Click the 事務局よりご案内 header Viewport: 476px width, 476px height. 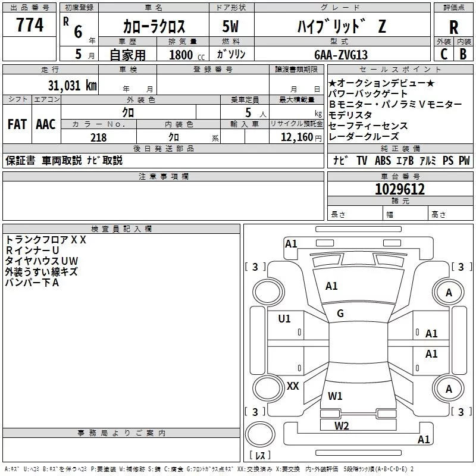coord(121,433)
